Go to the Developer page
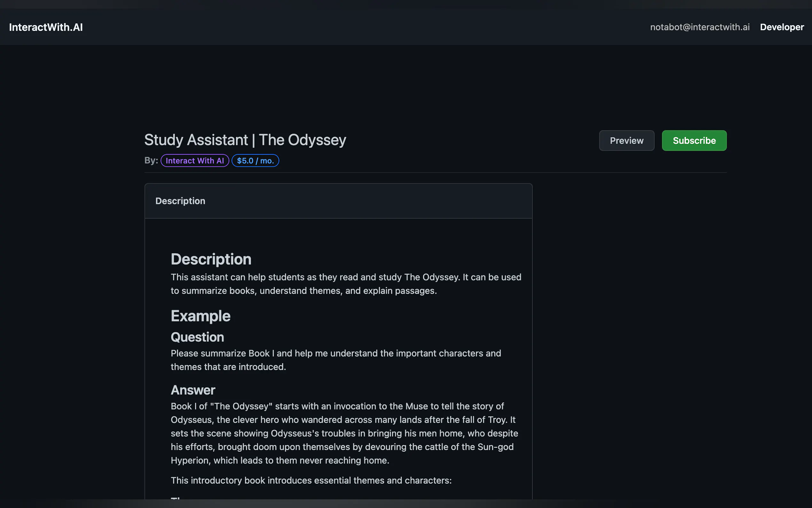Image resolution: width=812 pixels, height=508 pixels. coord(781,27)
